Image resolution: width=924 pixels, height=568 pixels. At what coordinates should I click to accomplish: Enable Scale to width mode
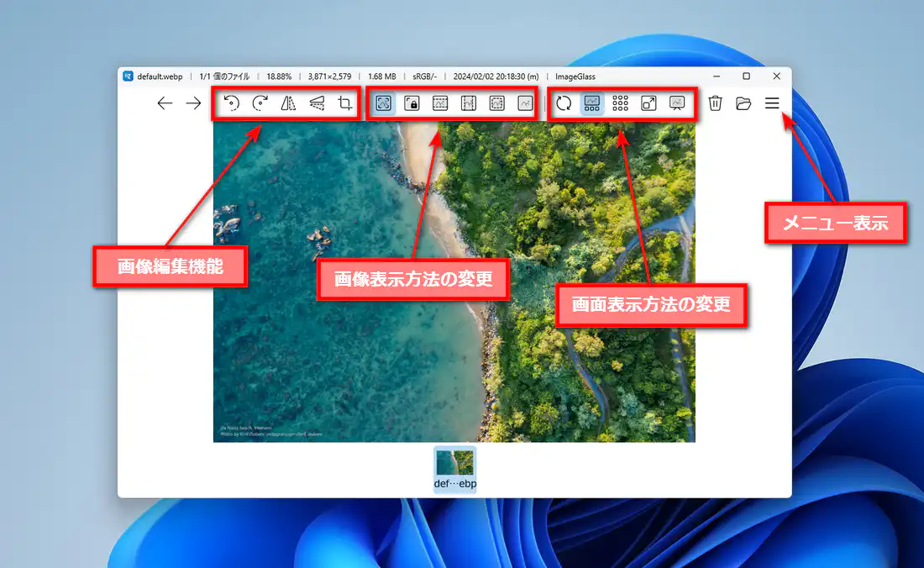click(x=440, y=103)
